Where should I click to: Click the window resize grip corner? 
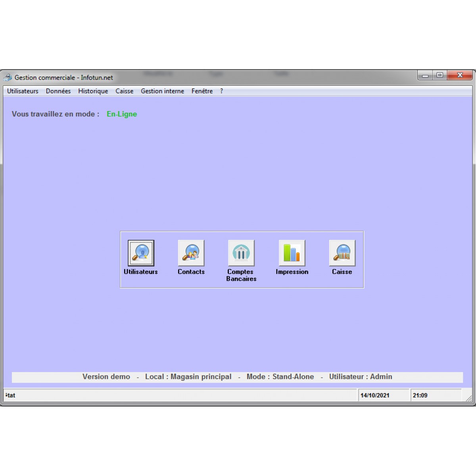click(469, 398)
